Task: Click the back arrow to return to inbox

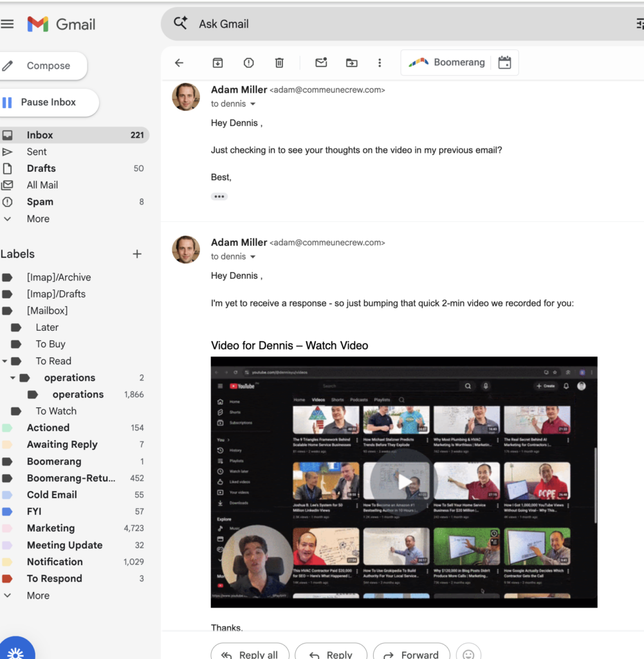Action: pos(179,62)
